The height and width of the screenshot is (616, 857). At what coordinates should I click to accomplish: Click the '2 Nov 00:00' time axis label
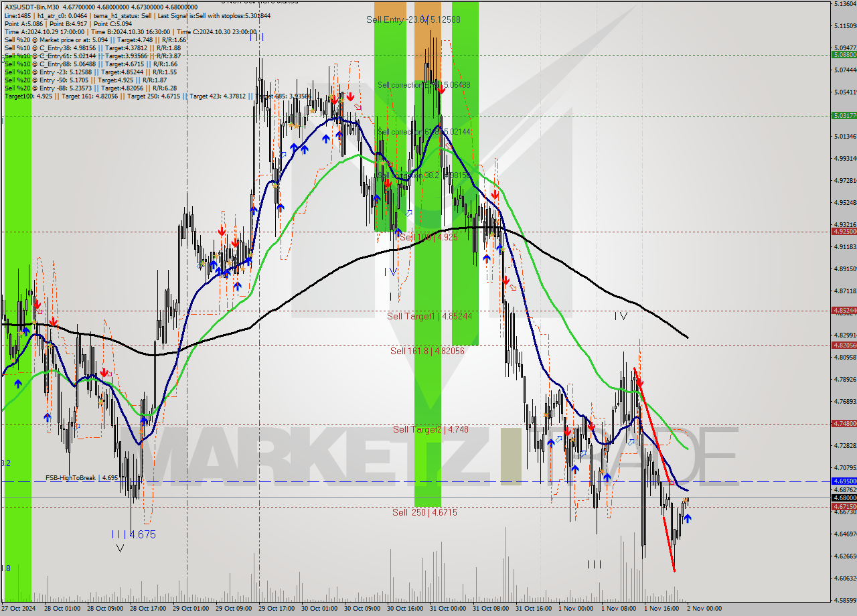tap(704, 609)
